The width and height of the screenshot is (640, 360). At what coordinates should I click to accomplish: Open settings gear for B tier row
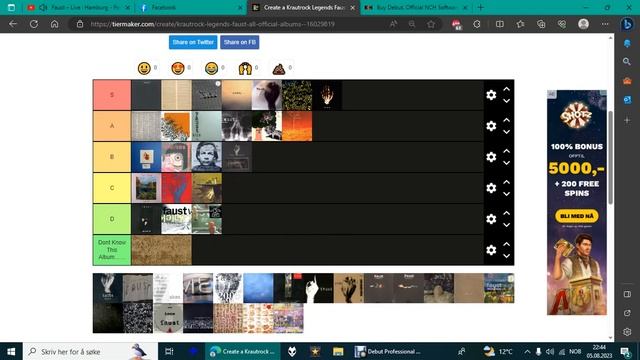(491, 157)
